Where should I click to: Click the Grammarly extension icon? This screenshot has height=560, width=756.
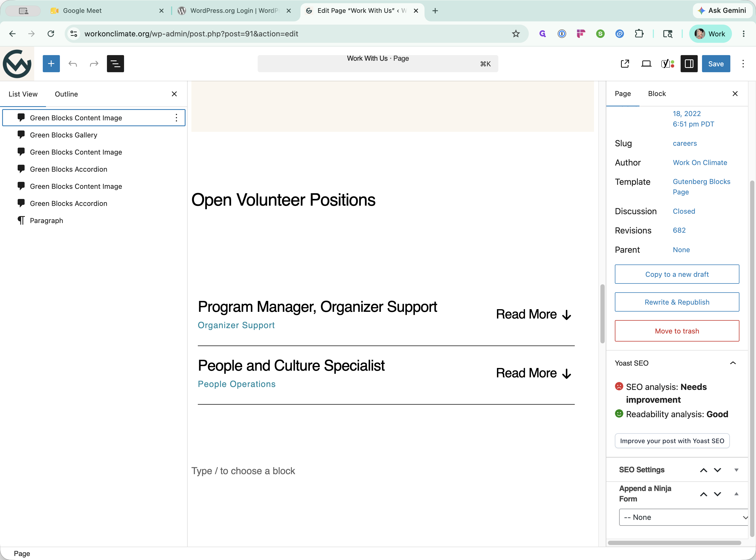click(x=542, y=33)
